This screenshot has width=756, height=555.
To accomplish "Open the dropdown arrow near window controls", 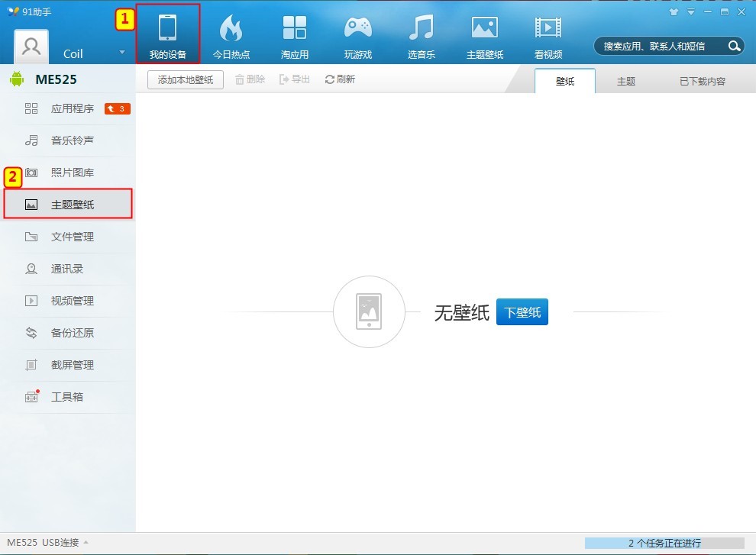I will tap(690, 12).
